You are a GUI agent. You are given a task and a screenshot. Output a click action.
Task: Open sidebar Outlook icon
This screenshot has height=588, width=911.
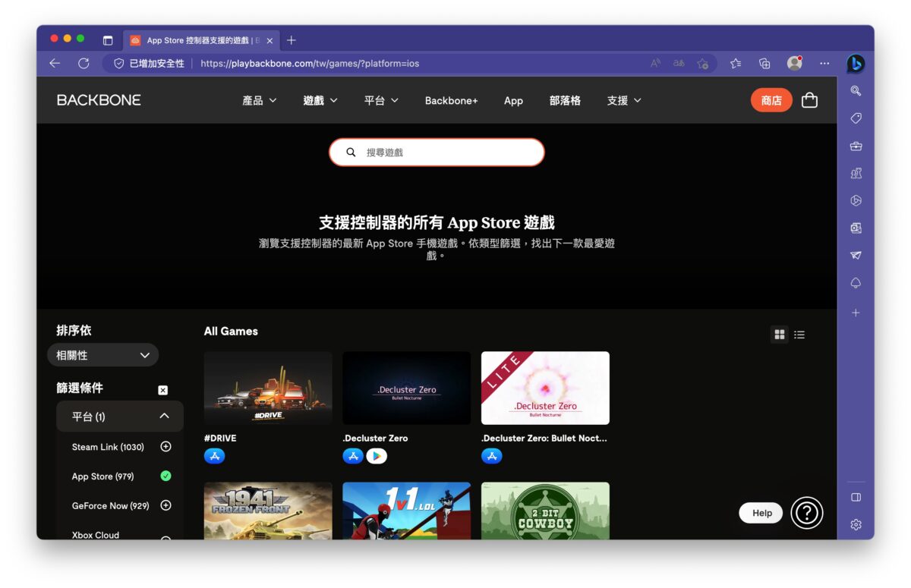pos(856,228)
